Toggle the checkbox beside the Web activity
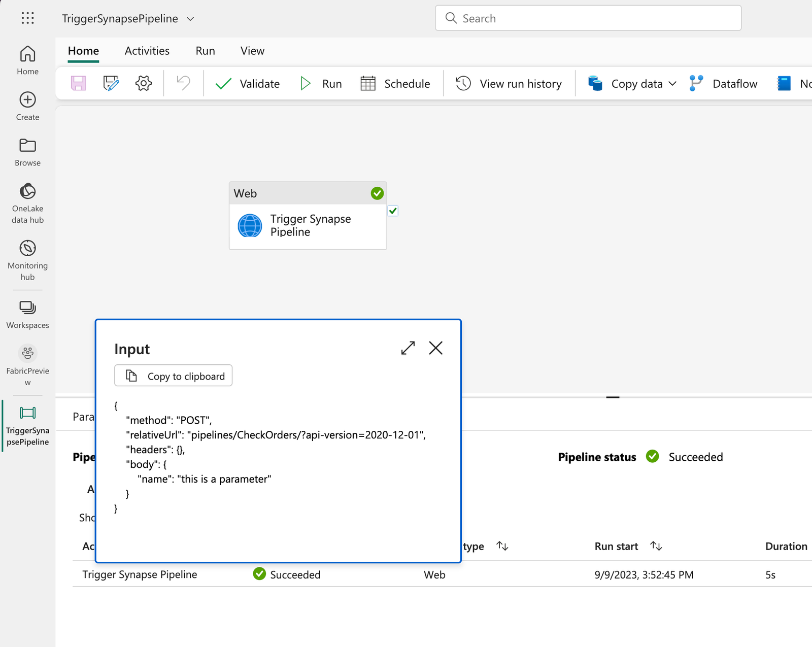Screen dimensions: 812x647 pyautogui.click(x=393, y=211)
